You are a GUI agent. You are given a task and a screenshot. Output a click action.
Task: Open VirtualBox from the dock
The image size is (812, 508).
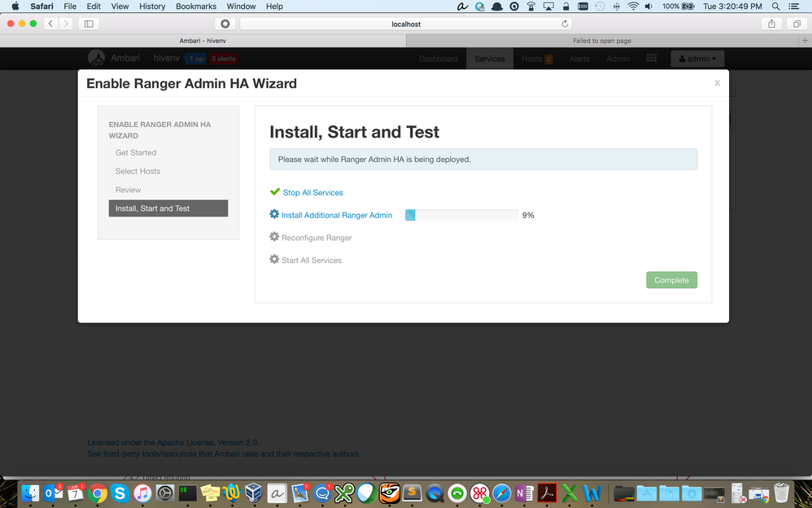coord(254,493)
